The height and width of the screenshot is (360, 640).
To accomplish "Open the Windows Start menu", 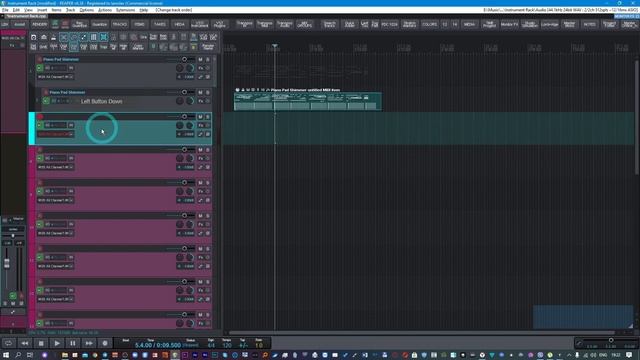I will pyautogui.click(x=6, y=355).
